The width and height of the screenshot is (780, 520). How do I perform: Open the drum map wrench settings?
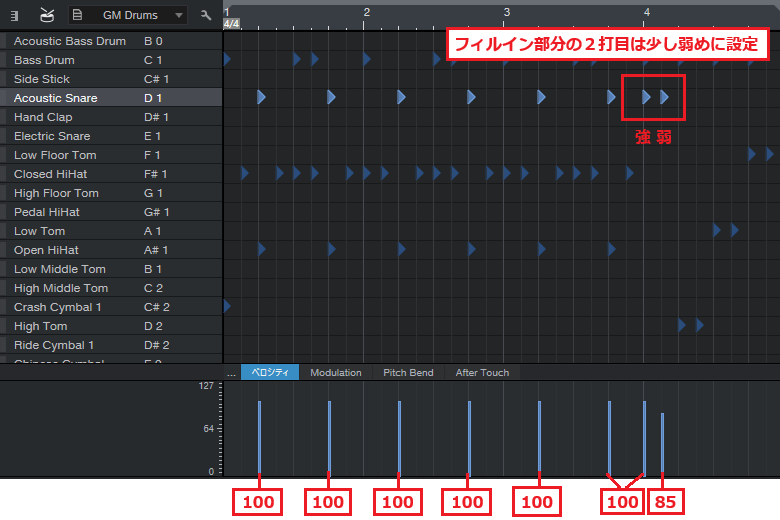tap(206, 15)
